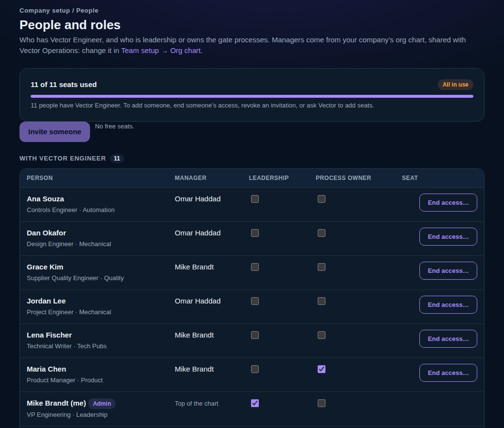Mark Jordan Lee as Leadership

pos(255,301)
